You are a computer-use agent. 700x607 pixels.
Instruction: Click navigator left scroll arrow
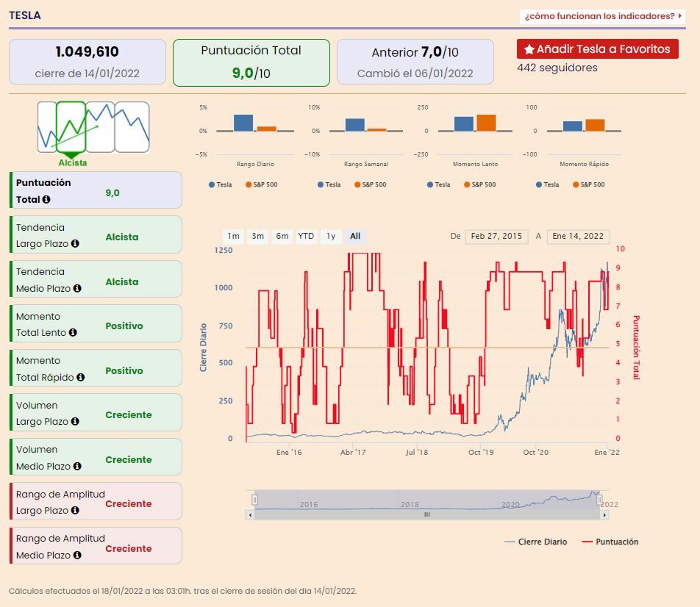[250, 514]
